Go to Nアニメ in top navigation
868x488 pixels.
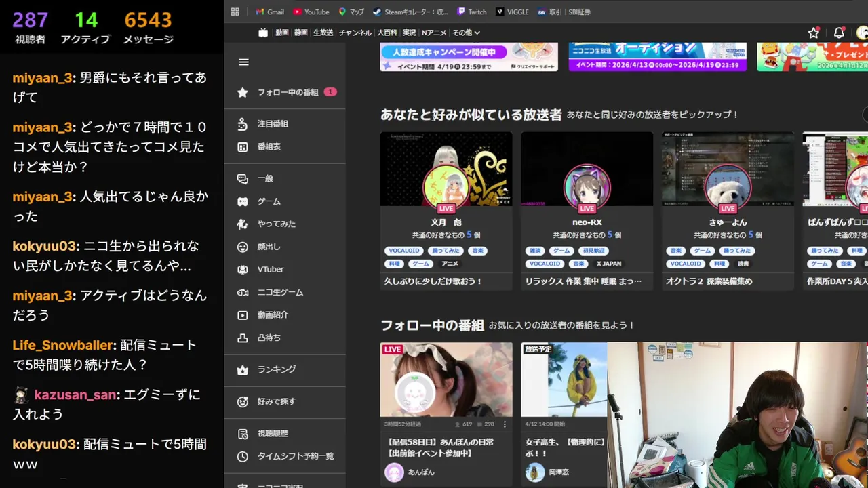(x=434, y=33)
